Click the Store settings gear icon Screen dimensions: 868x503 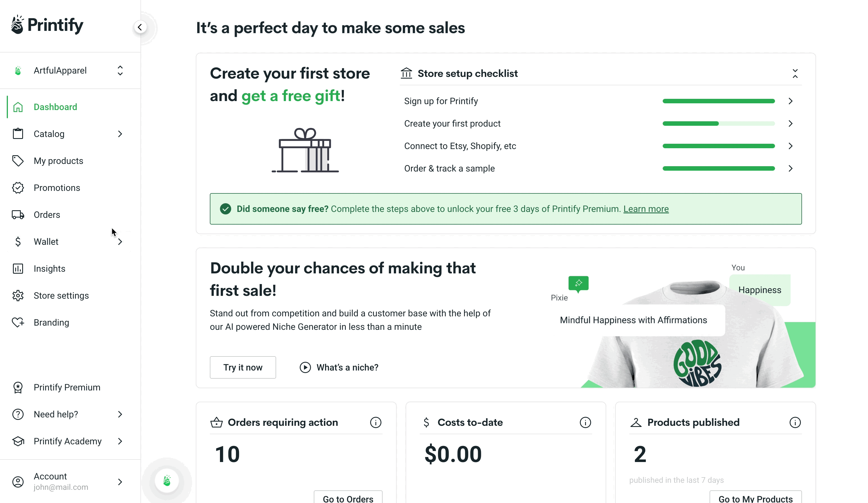pyautogui.click(x=18, y=295)
